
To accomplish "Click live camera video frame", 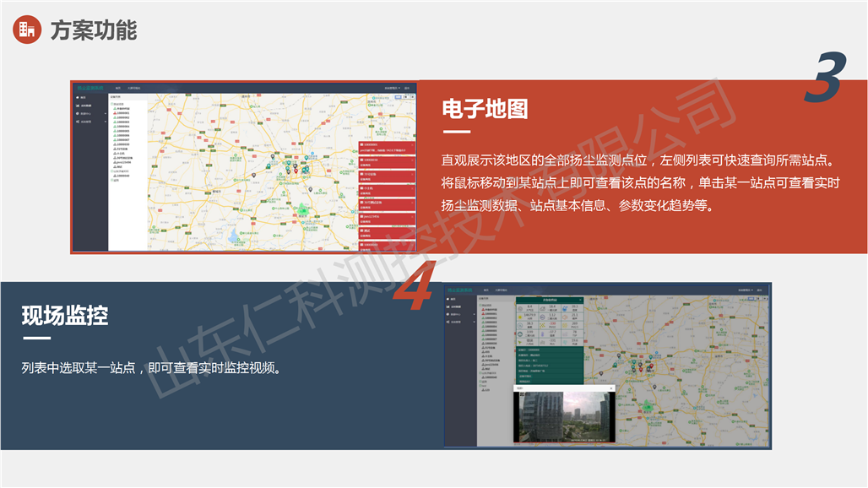I will [x=564, y=416].
